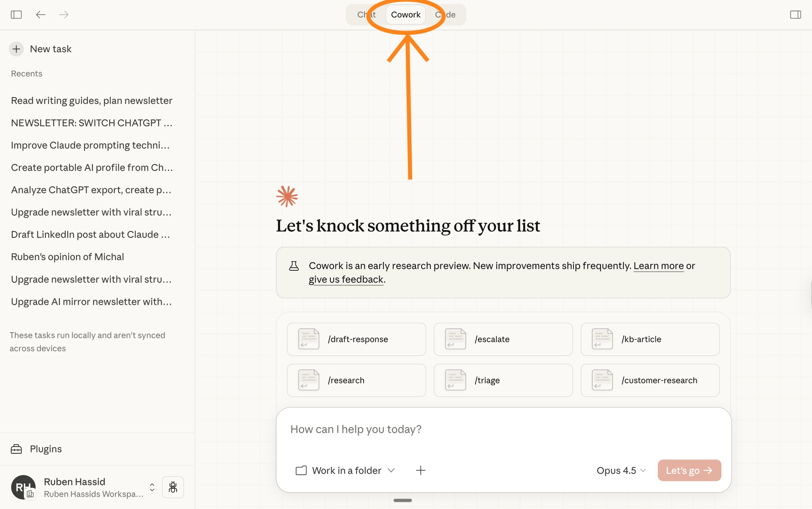Switch to the Code tab
This screenshot has height=509, width=812.
pos(445,15)
